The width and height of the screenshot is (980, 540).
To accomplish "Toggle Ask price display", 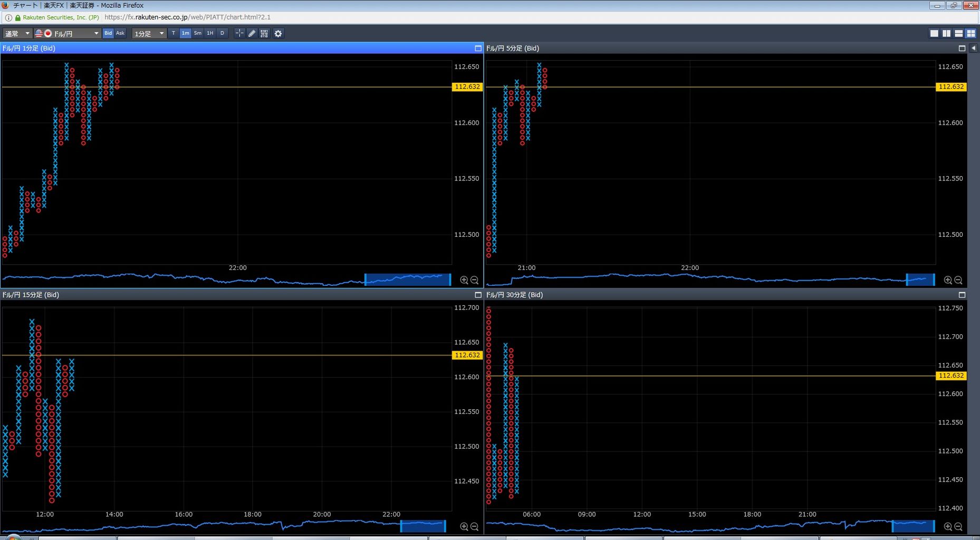I will pos(120,33).
